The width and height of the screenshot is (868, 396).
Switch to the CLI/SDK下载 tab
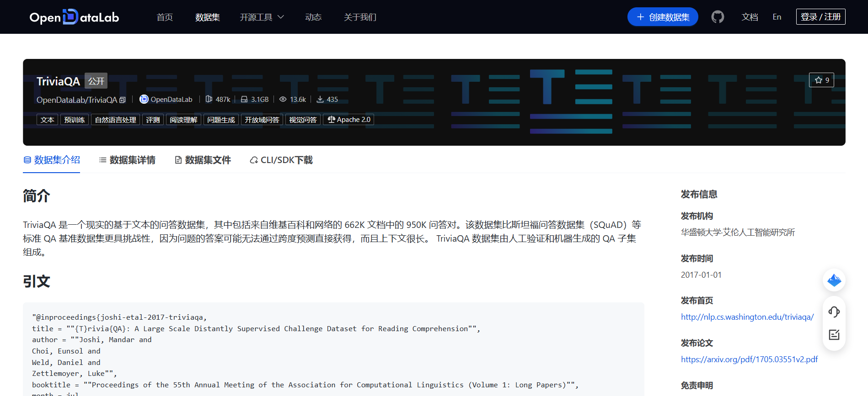pos(281,160)
